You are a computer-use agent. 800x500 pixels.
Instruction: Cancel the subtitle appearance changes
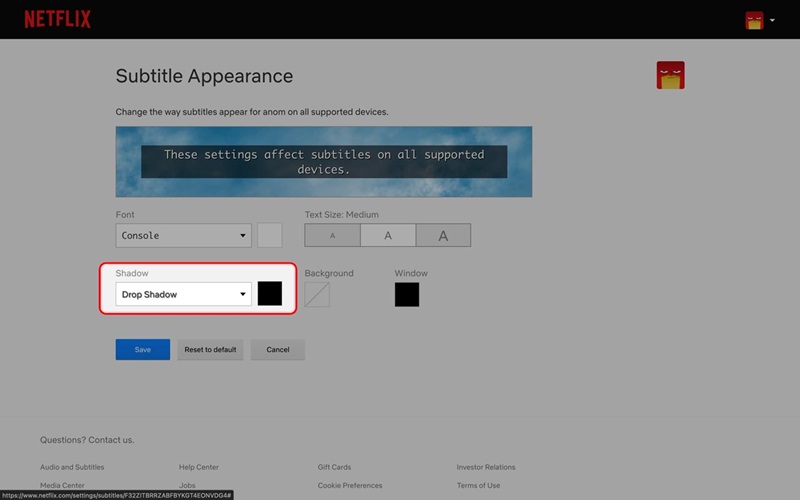(278, 350)
